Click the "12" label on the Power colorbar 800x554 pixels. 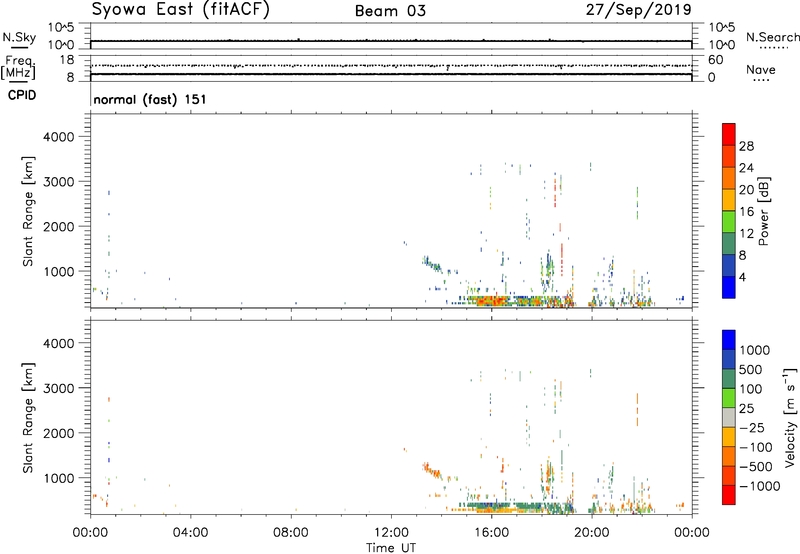pyautogui.click(x=746, y=234)
